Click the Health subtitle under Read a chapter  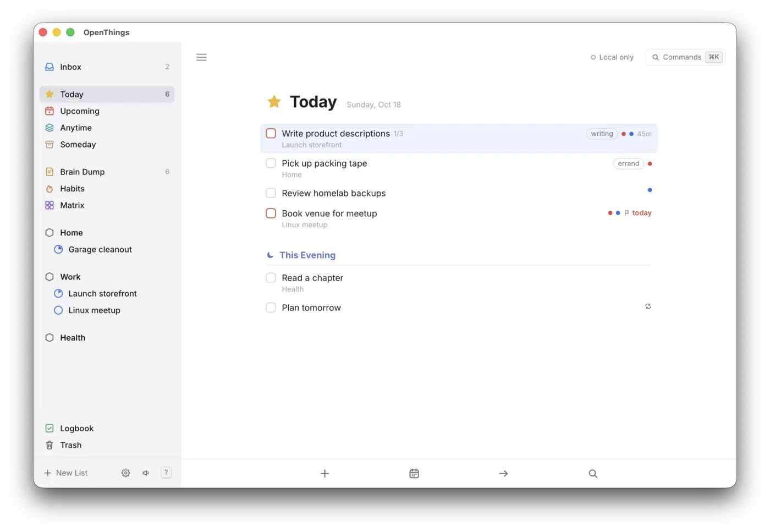click(293, 289)
